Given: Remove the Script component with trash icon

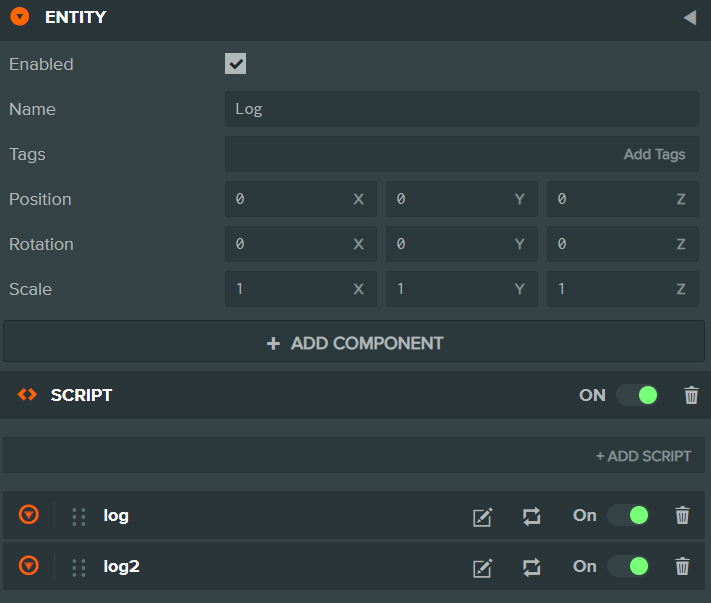Looking at the screenshot, I should [x=691, y=396].
